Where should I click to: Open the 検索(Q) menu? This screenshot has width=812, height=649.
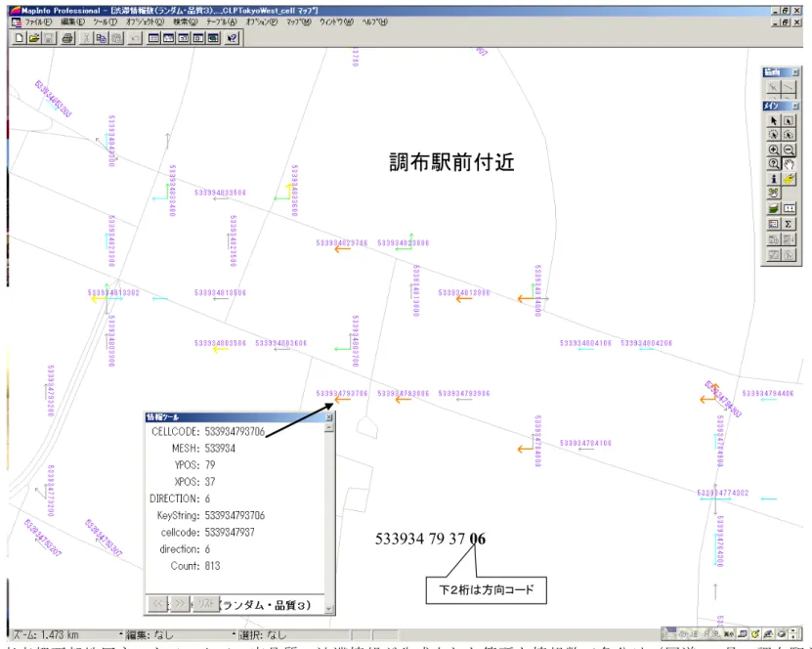pos(186,22)
